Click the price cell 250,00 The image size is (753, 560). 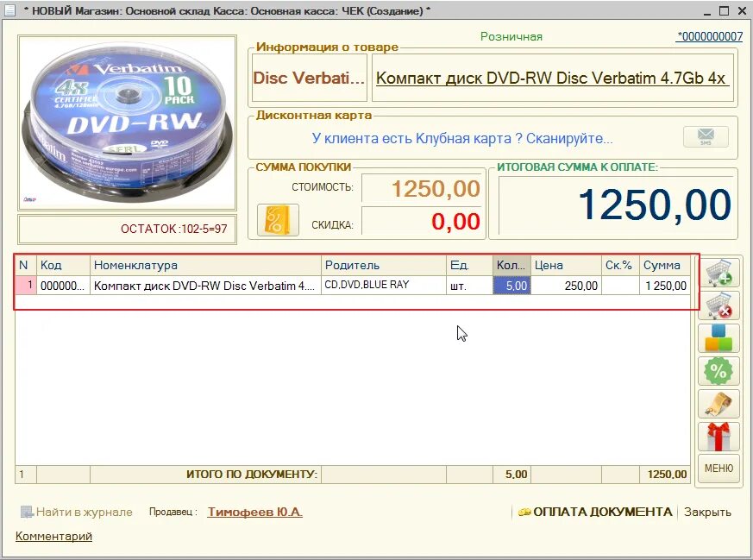566,286
